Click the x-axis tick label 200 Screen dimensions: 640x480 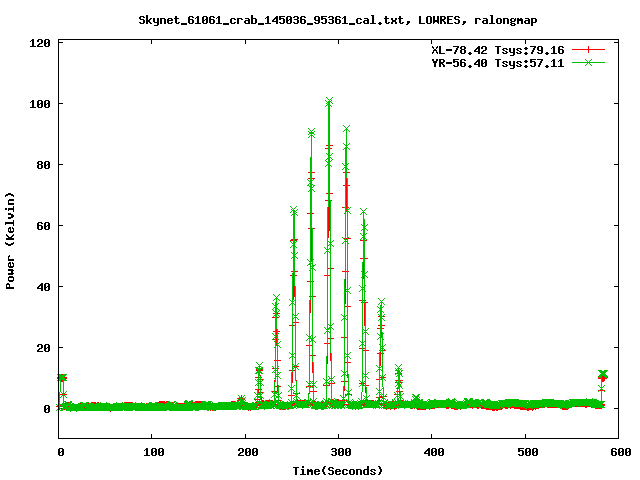(245, 453)
